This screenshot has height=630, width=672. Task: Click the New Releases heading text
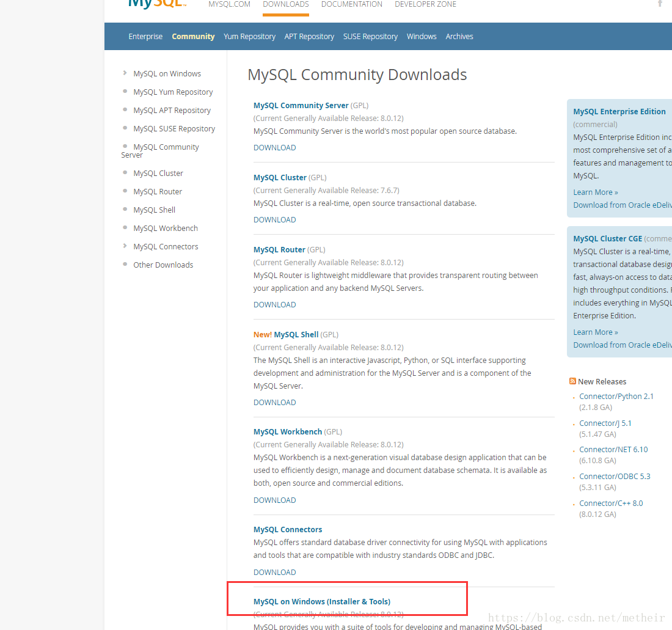click(x=602, y=381)
